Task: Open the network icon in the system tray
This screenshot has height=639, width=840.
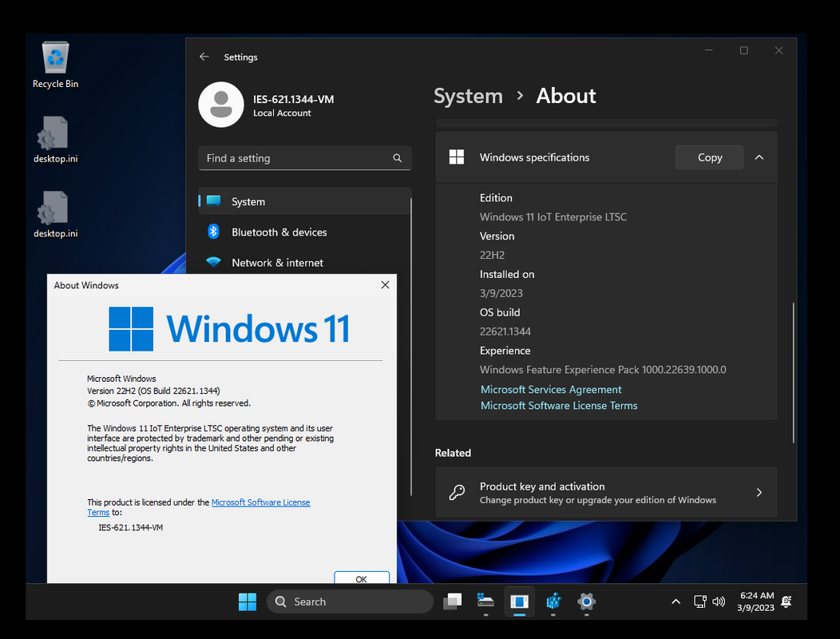Action: click(700, 601)
